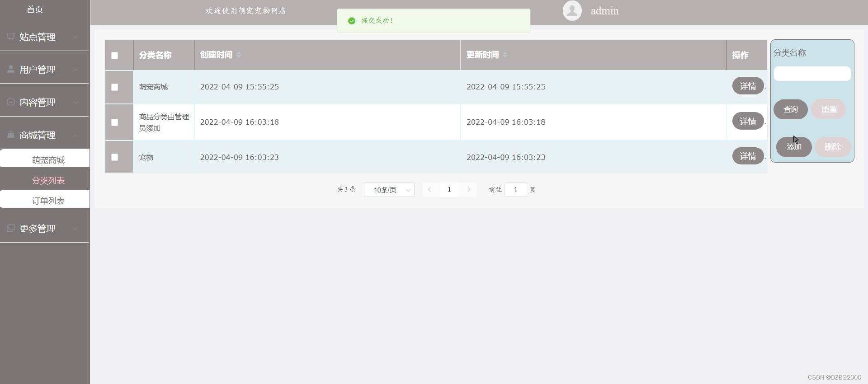Collapse the 商城管理 menu chevron
868x384 pixels.
(75, 135)
